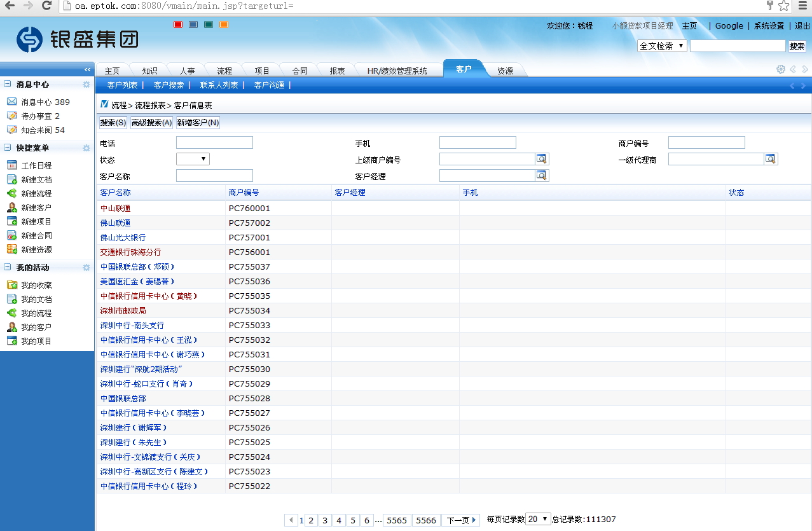This screenshot has height=531, width=812.
Task: Click browser back arrow
Action: click(10, 6)
